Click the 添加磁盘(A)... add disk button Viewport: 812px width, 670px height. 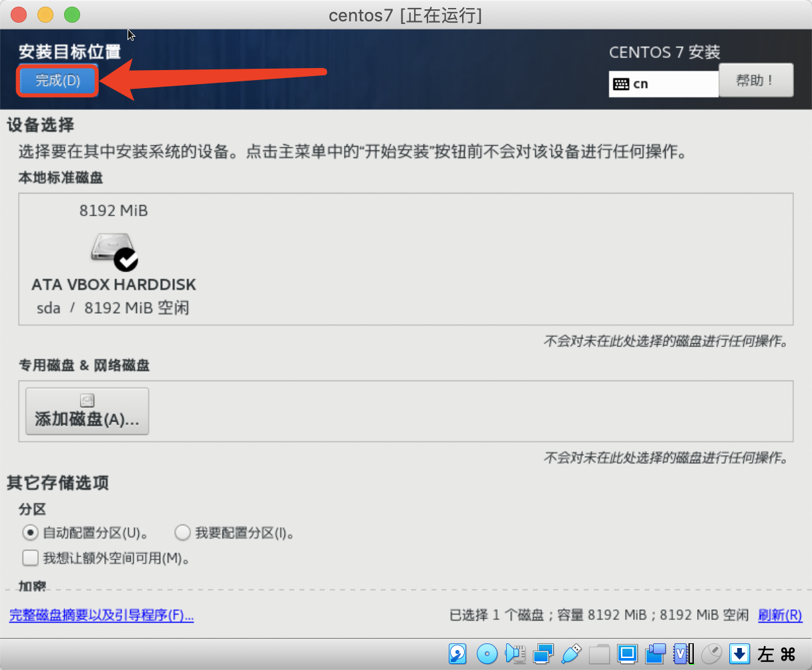click(87, 411)
